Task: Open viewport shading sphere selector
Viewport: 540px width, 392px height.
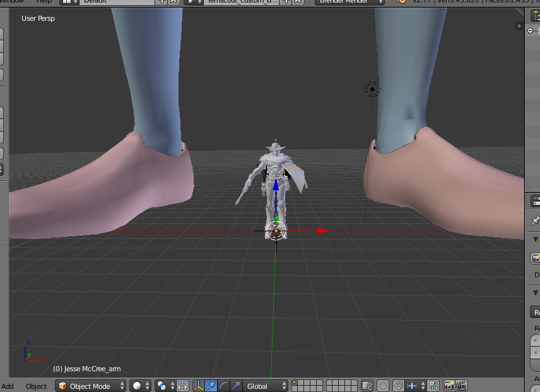Action: [x=141, y=386]
